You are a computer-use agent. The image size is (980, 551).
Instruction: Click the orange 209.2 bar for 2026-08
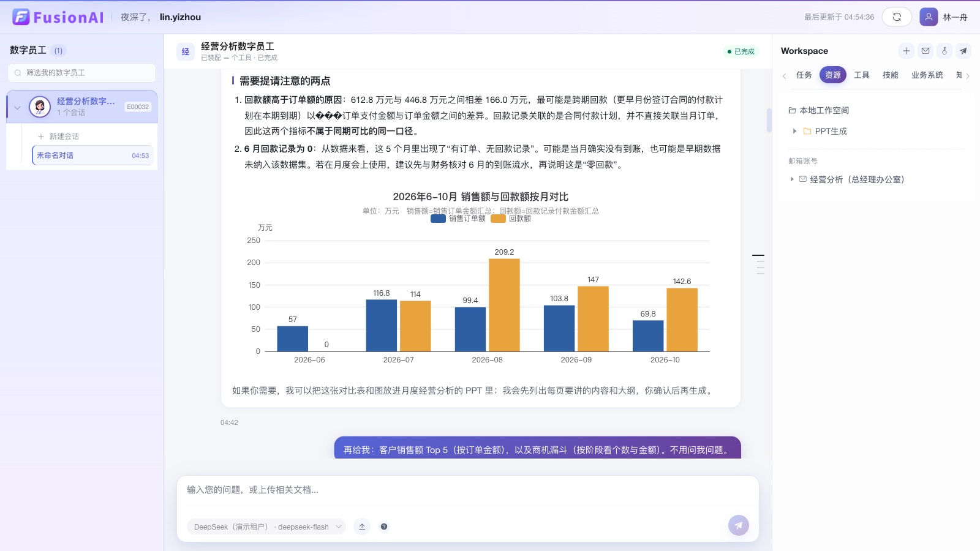pos(504,305)
